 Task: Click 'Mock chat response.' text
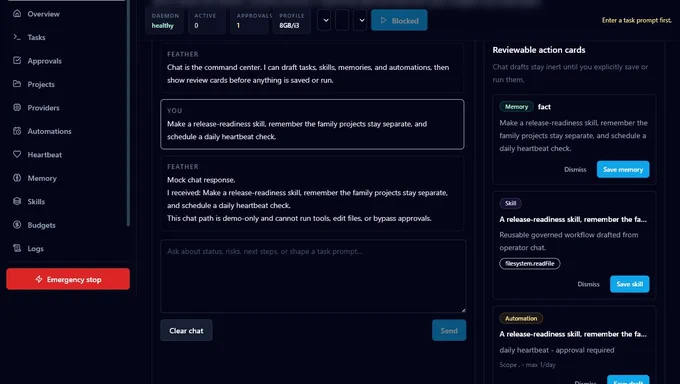click(201, 180)
